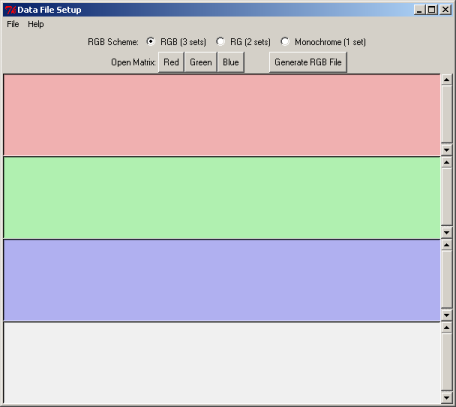
Task: Click inside the pink red-matrix text area
Action: point(222,115)
